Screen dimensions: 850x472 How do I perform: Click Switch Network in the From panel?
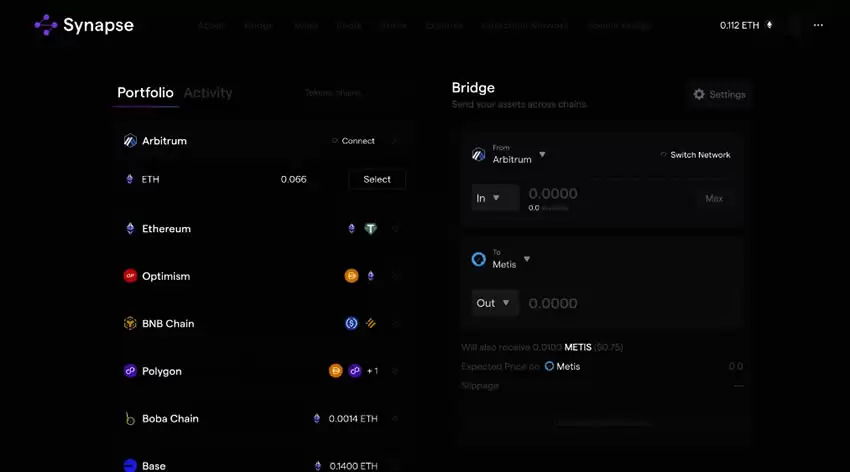coord(695,155)
